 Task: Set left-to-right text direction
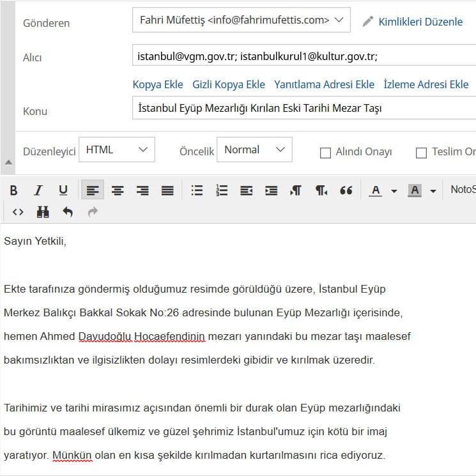[x=296, y=190]
